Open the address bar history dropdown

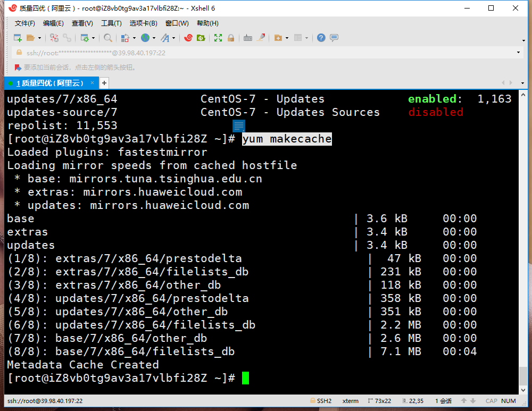(518, 53)
